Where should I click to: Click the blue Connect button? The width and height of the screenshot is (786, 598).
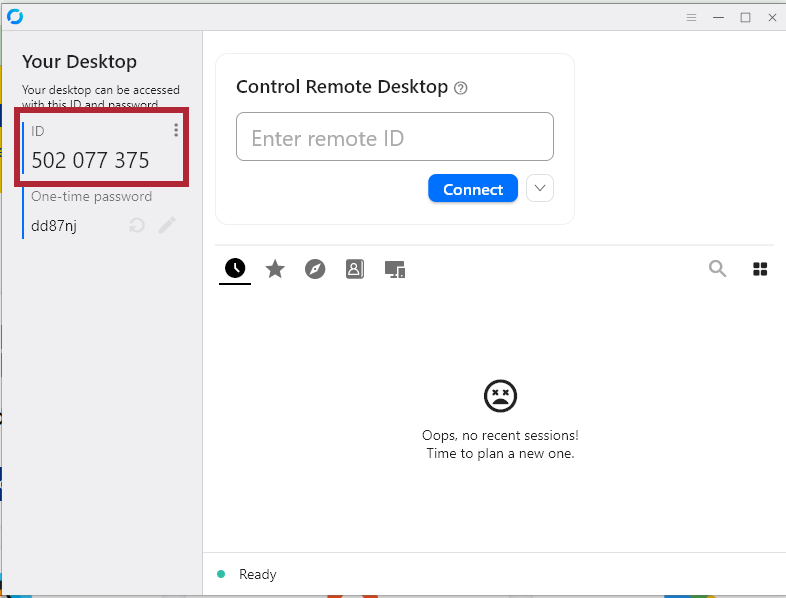[x=473, y=188]
